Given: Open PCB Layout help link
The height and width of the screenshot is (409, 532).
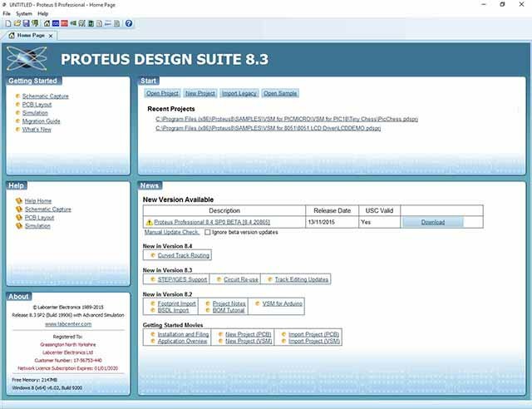Looking at the screenshot, I should coord(39,218).
